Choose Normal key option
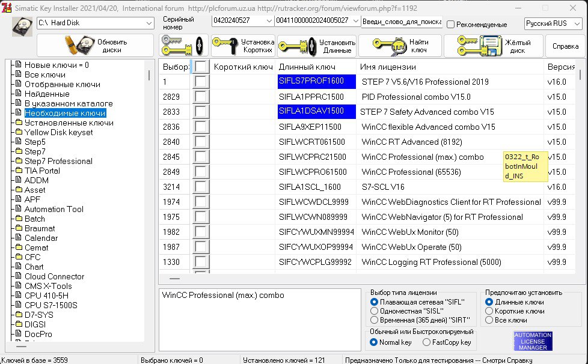The image size is (588, 364). [x=373, y=342]
